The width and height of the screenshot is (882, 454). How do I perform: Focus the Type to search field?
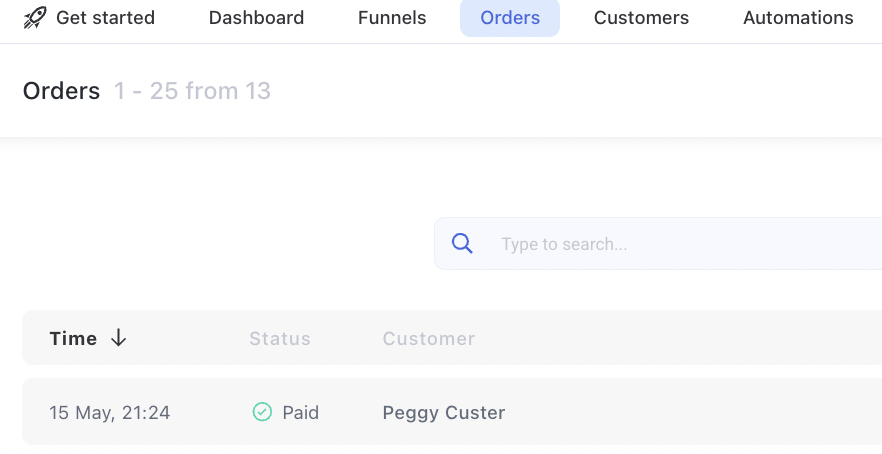click(658, 244)
